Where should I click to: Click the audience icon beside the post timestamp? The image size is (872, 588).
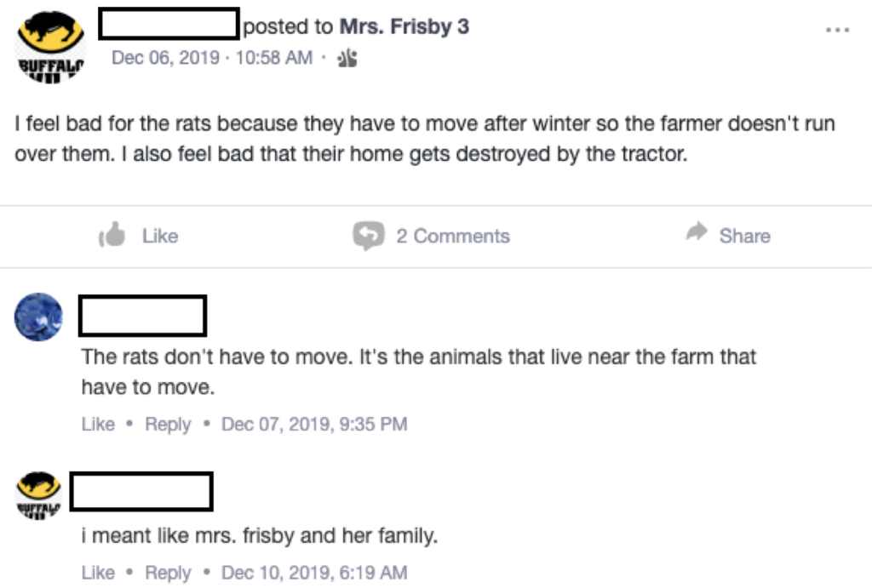pos(347,58)
